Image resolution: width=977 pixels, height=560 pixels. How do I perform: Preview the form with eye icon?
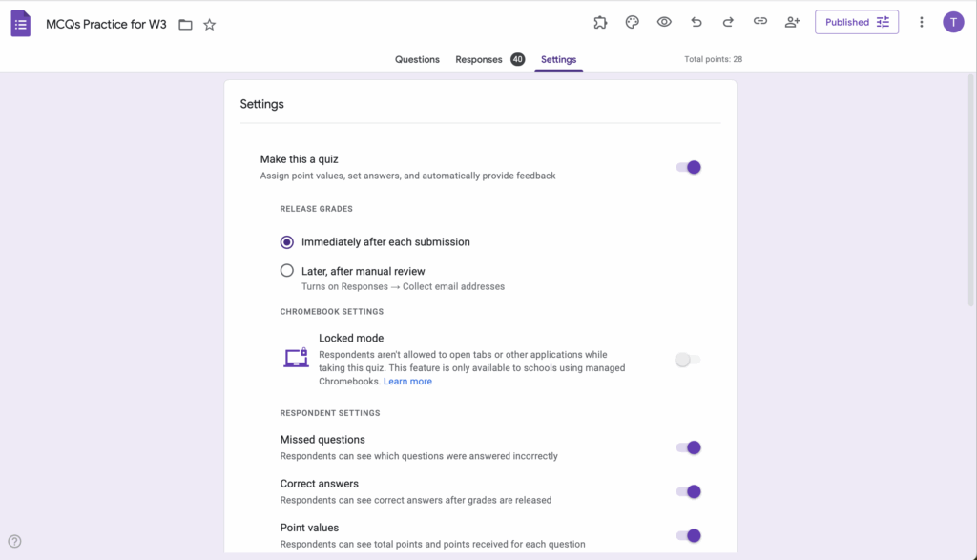click(664, 22)
